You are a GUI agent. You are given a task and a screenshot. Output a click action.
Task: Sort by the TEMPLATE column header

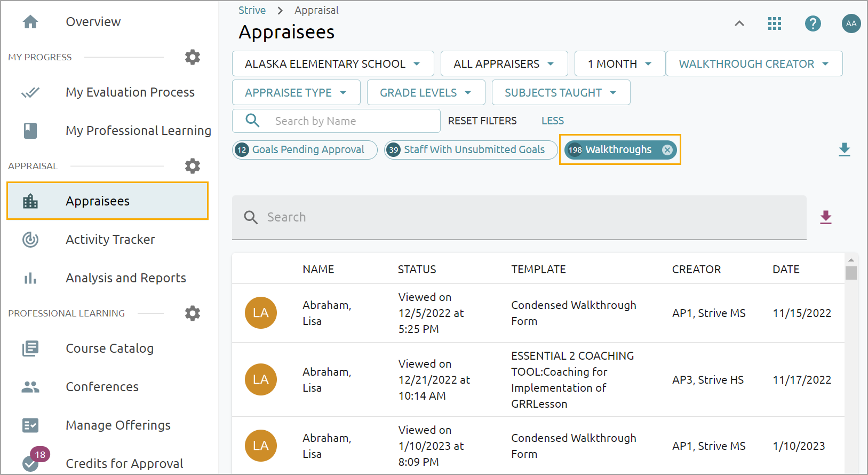[539, 270]
